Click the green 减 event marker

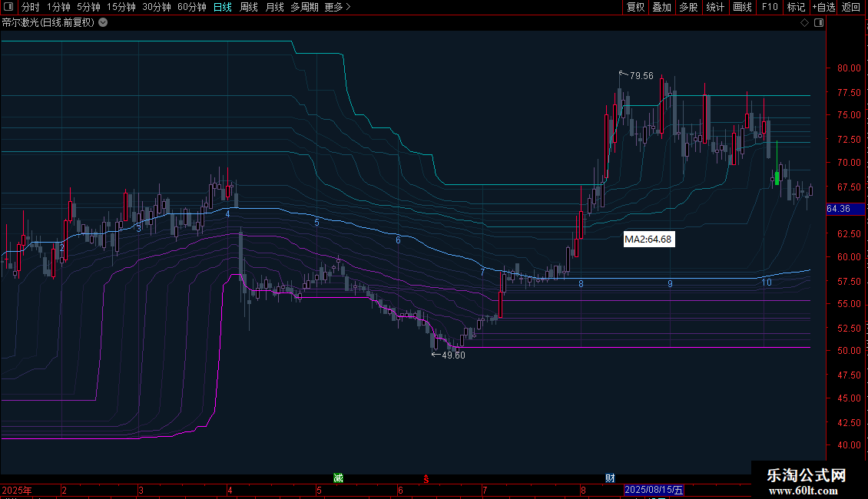338,478
